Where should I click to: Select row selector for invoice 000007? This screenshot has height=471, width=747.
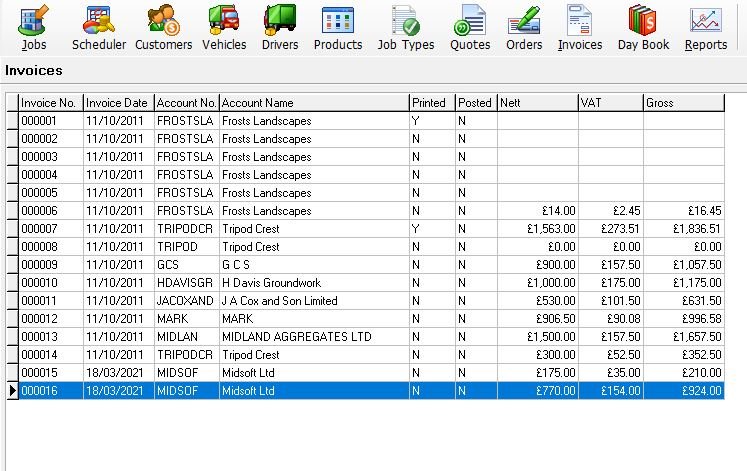click(12, 229)
